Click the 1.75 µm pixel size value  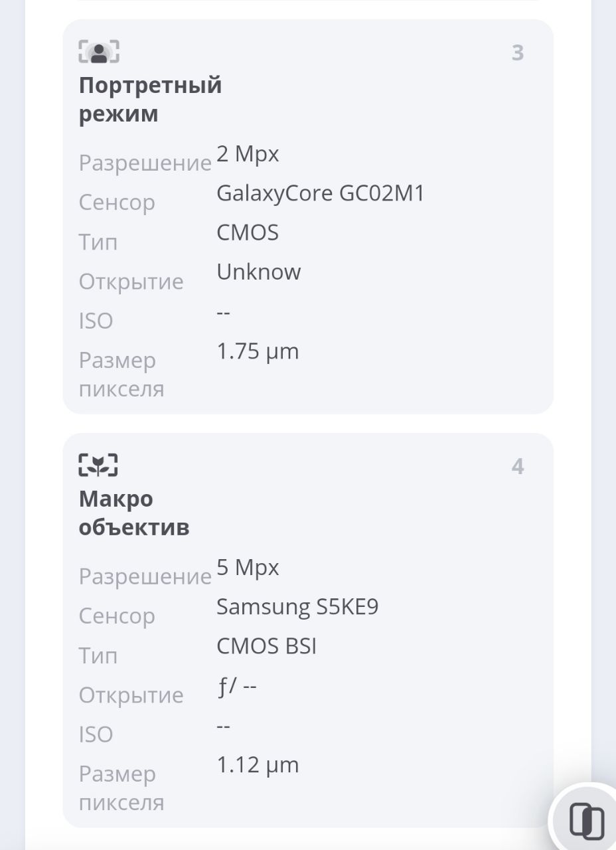pyautogui.click(x=258, y=351)
